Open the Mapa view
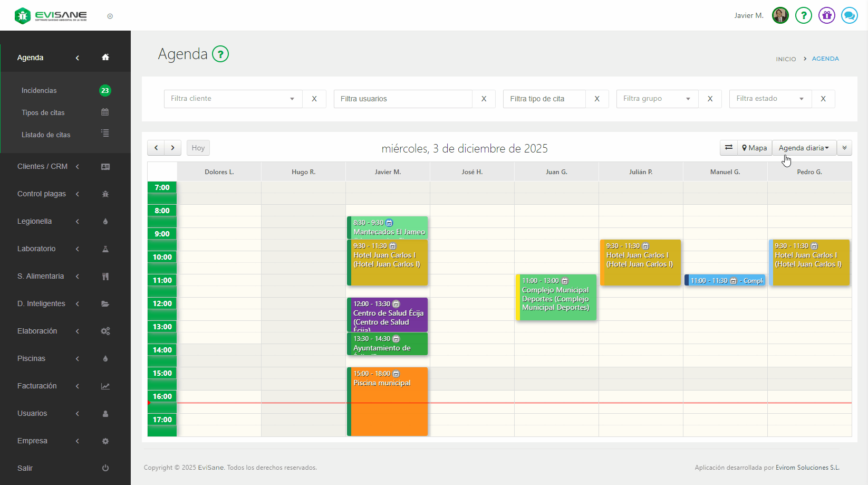Viewport: 868px width, 485px height. pos(754,148)
